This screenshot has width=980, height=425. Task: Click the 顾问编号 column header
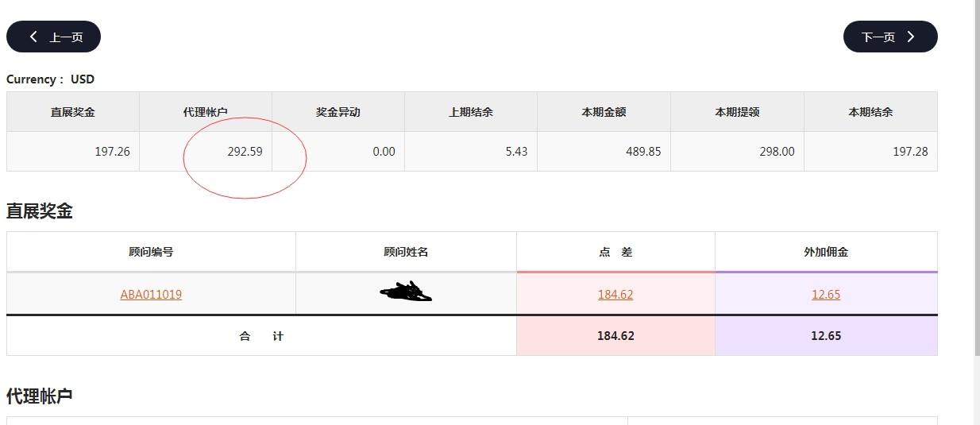(151, 252)
